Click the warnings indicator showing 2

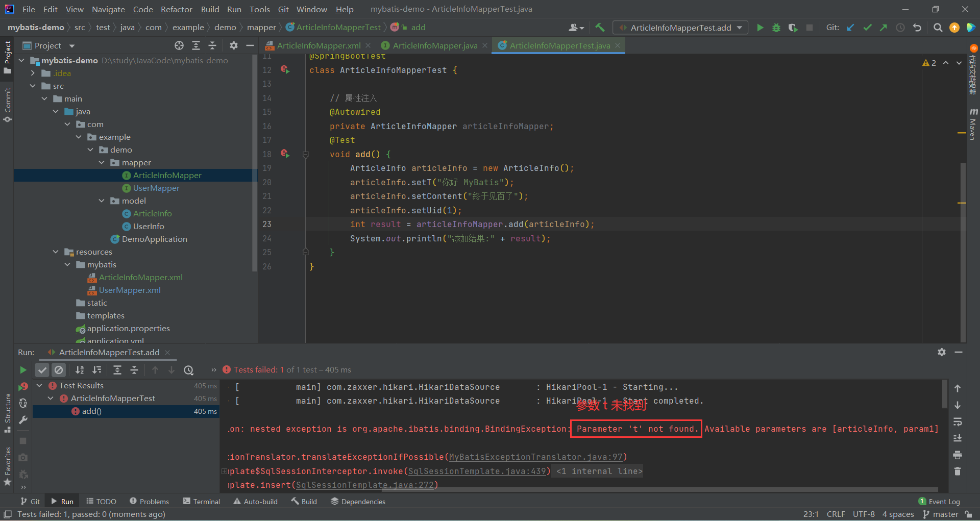pos(929,63)
